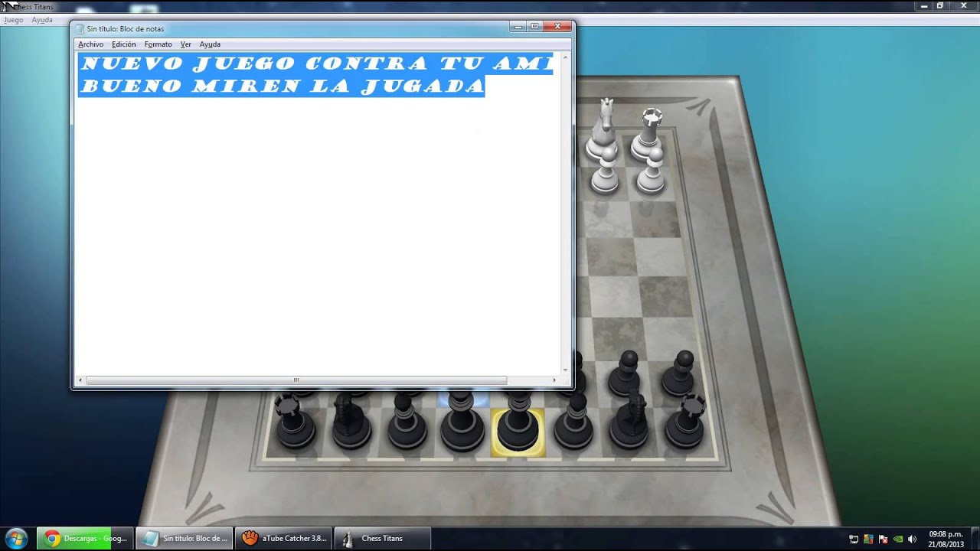Screen dimensions: 980x551
Task: Click the Notepad title bar icon
Action: pyautogui.click(x=79, y=28)
